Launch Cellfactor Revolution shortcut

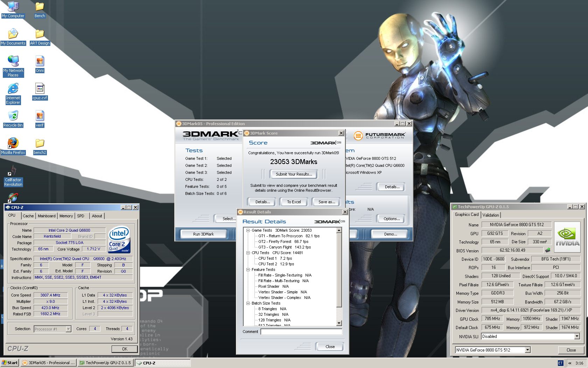[x=13, y=176]
